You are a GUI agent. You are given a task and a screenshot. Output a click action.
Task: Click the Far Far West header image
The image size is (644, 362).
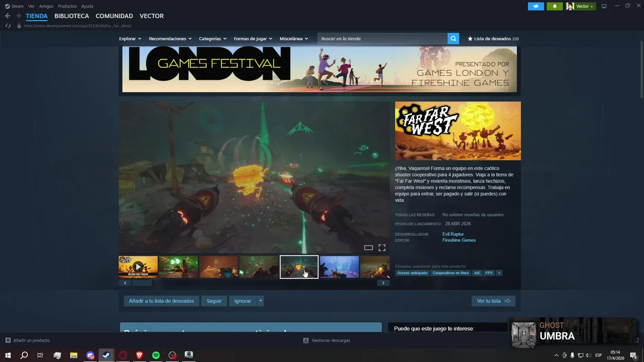(458, 131)
